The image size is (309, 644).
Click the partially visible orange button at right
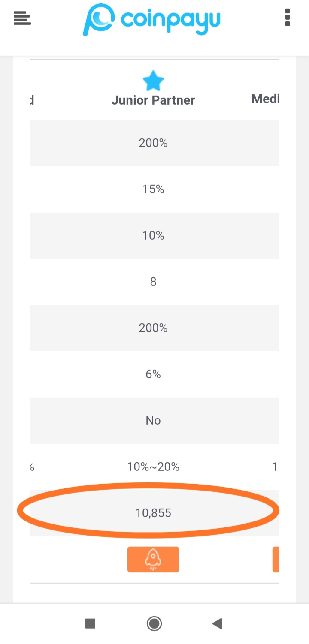[x=276, y=559]
